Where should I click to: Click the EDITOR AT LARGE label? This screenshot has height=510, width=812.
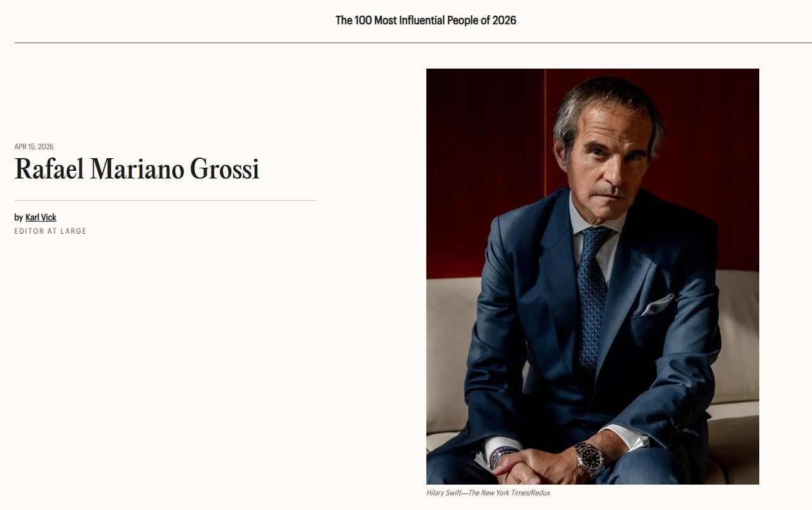50,231
